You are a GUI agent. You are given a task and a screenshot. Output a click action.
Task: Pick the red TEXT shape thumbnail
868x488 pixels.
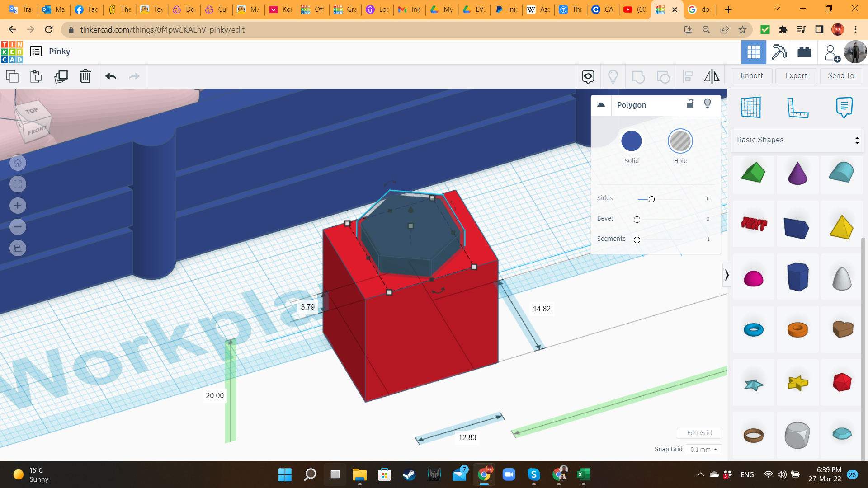point(754,224)
